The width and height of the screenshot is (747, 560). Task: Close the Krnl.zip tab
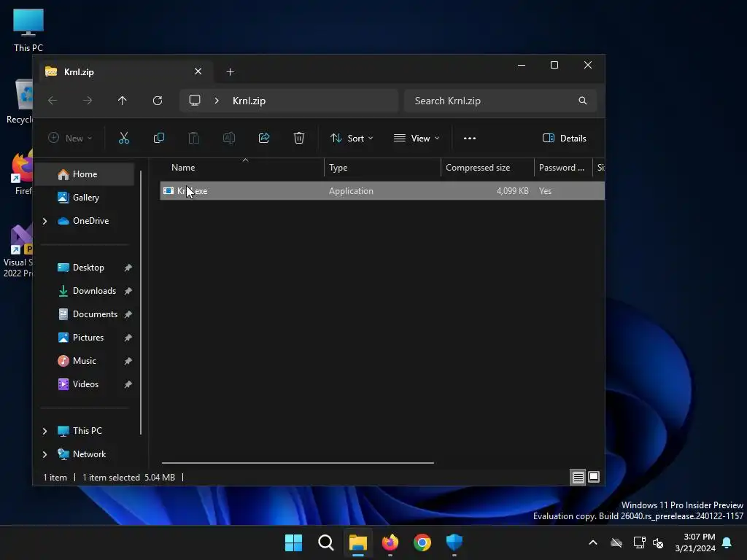tap(198, 71)
